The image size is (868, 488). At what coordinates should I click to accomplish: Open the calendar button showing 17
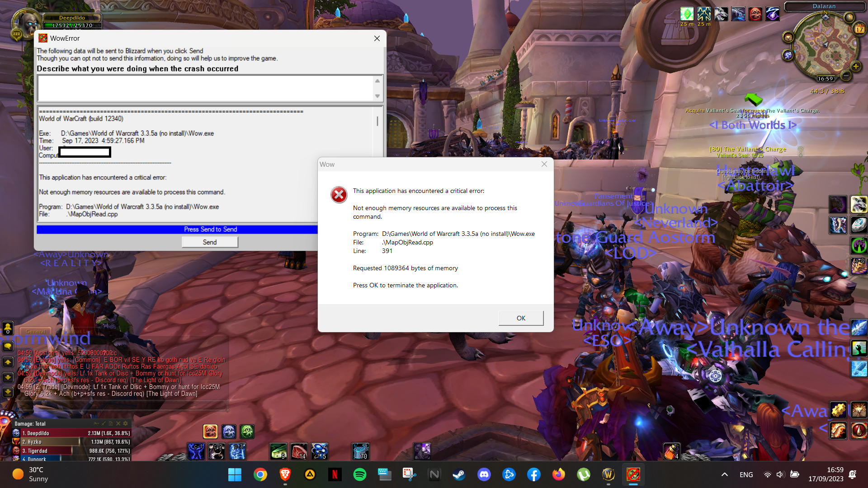point(859,29)
